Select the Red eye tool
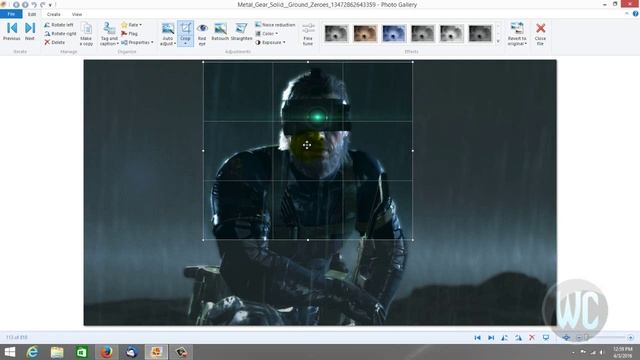Screen dimensions: 640x360 202,34
